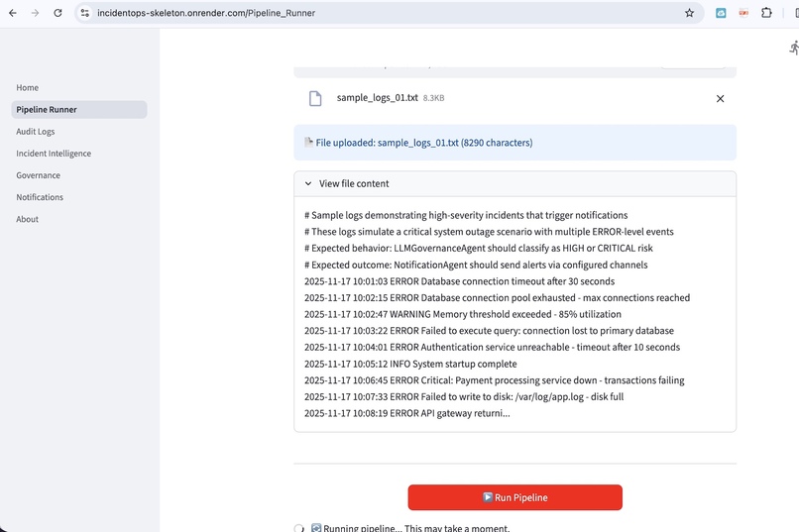Click the play icon on Run Pipeline
799x532 pixels.
tap(488, 497)
